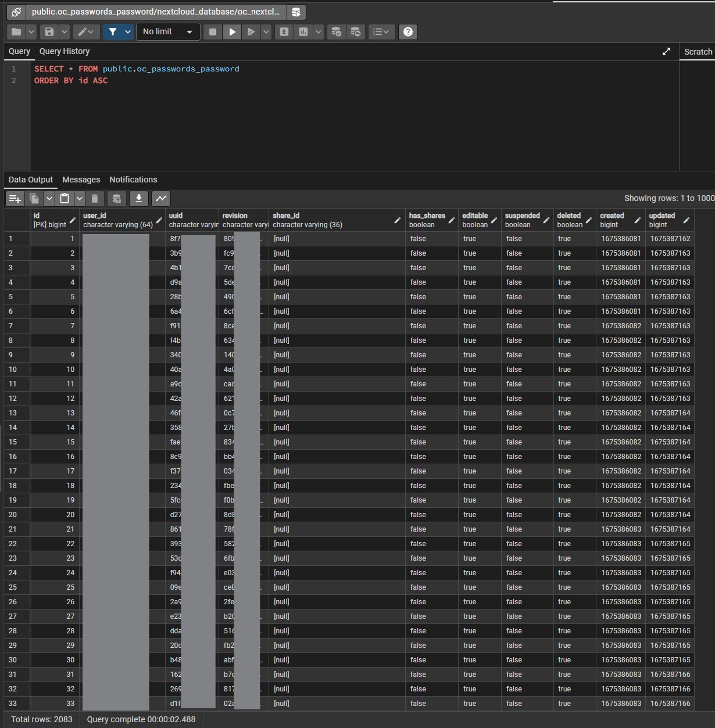Open the help question mark icon
715x728 pixels.
[408, 32]
